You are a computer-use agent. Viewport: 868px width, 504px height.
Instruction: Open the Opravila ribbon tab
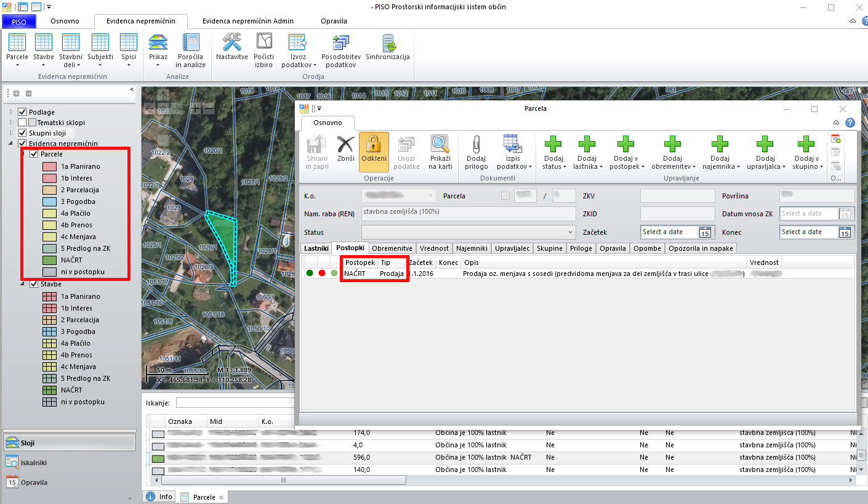334,21
